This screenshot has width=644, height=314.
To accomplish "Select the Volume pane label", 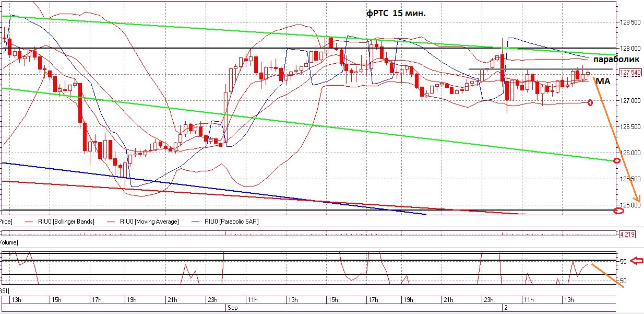I will (9, 242).
